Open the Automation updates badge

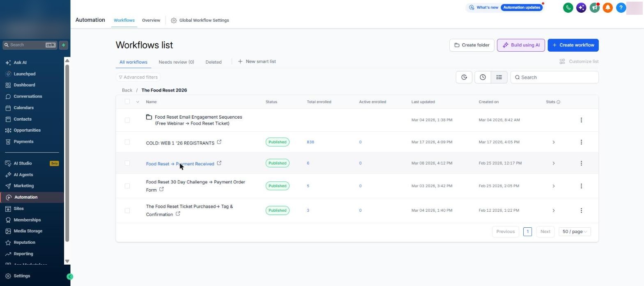(x=522, y=7)
